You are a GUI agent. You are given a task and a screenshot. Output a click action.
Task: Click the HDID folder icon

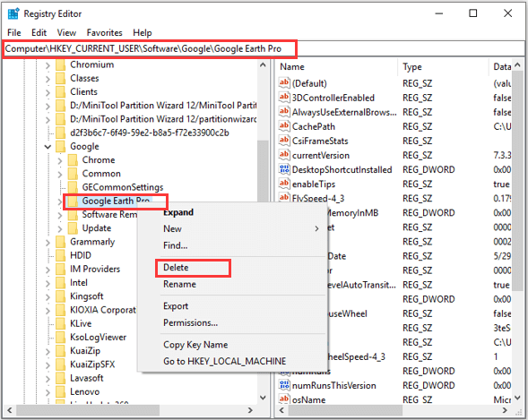(x=61, y=255)
